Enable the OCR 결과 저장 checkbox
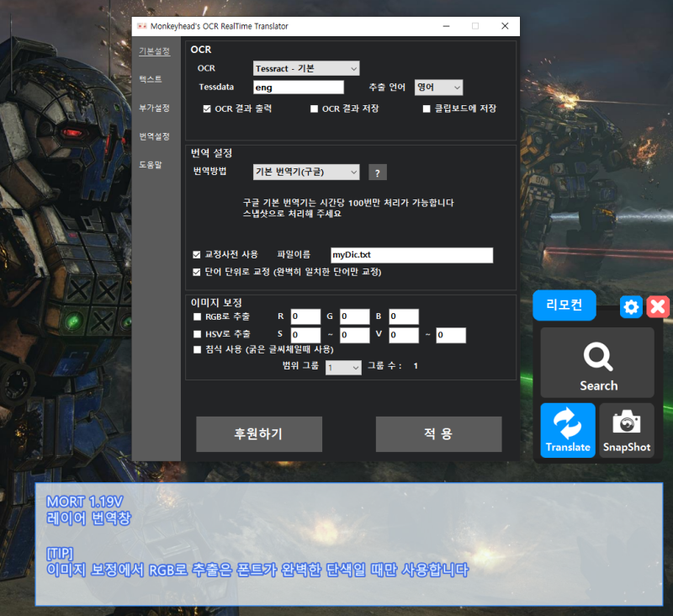 coord(314,109)
